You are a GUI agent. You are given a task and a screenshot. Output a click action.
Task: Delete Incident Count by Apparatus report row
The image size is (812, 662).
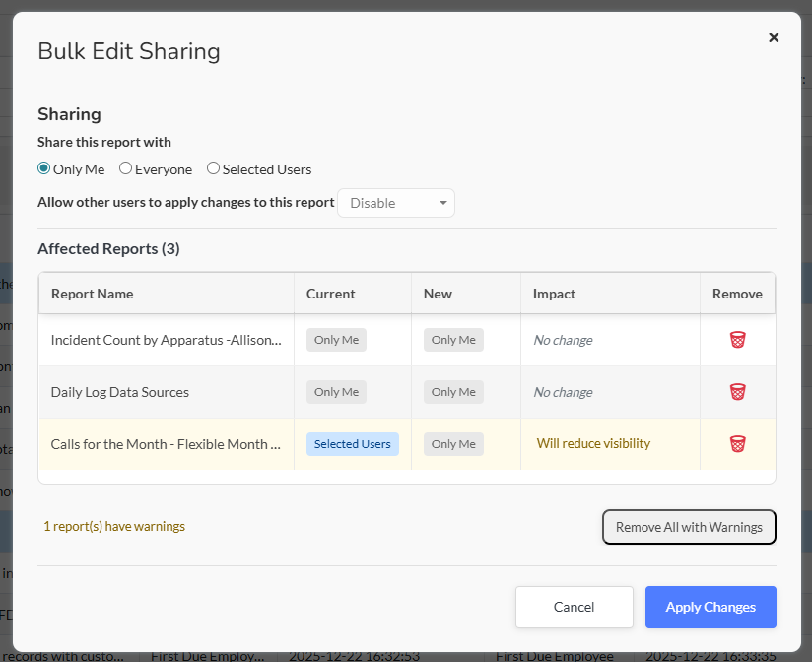[737, 340]
